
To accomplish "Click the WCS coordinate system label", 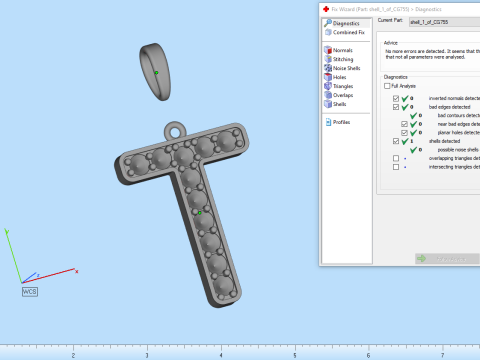I will [30, 292].
